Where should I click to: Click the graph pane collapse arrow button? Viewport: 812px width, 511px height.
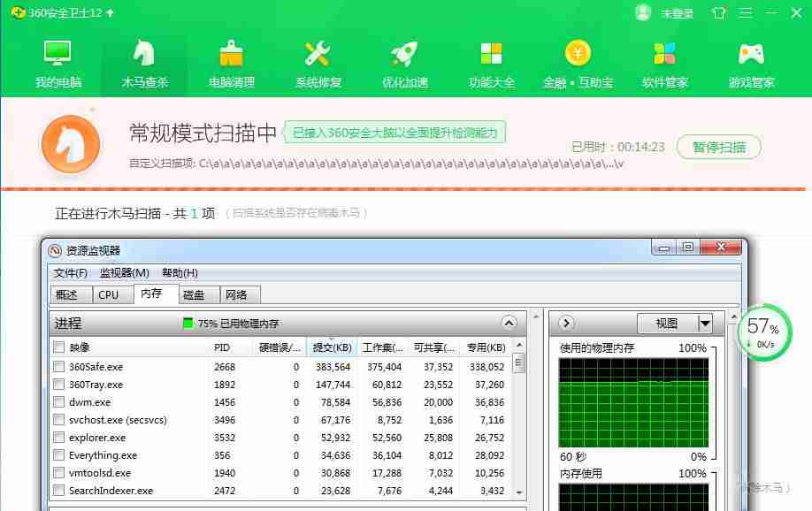[x=566, y=323]
